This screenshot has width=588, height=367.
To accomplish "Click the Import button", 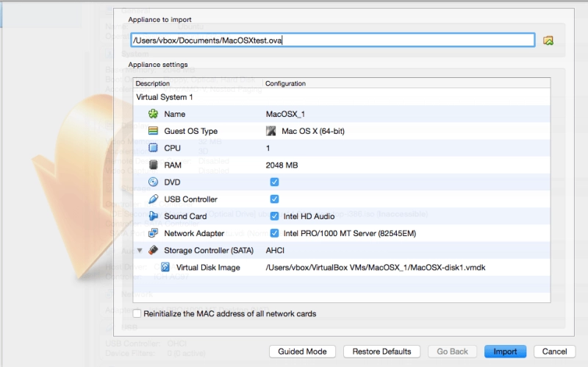I will pyautogui.click(x=505, y=352).
